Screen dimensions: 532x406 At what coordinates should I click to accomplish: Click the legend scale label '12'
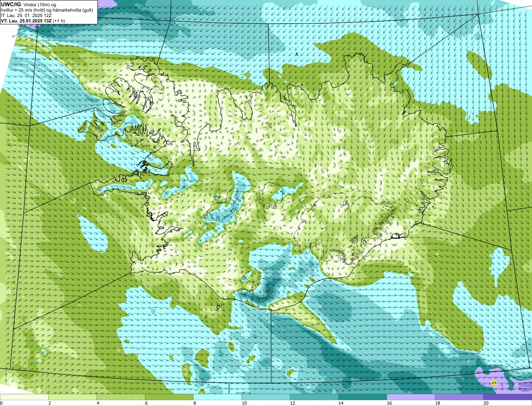coord(292,403)
